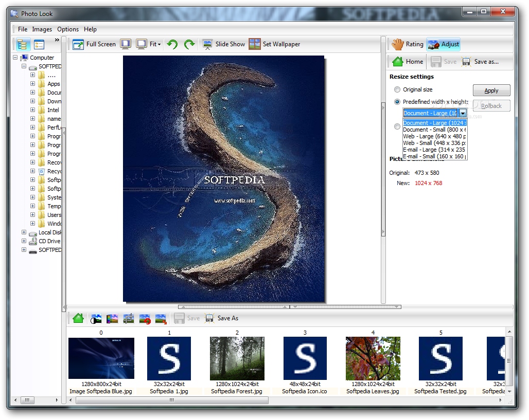529x420 pixels.
Task: Click thumbnail strip scrollbar right arrow
Action: (500, 400)
